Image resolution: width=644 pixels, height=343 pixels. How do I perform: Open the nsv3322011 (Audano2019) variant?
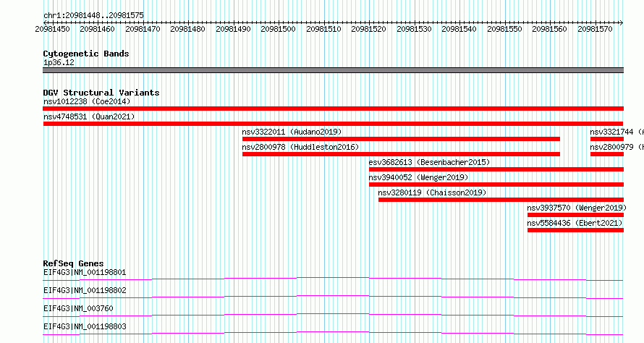[x=292, y=132]
